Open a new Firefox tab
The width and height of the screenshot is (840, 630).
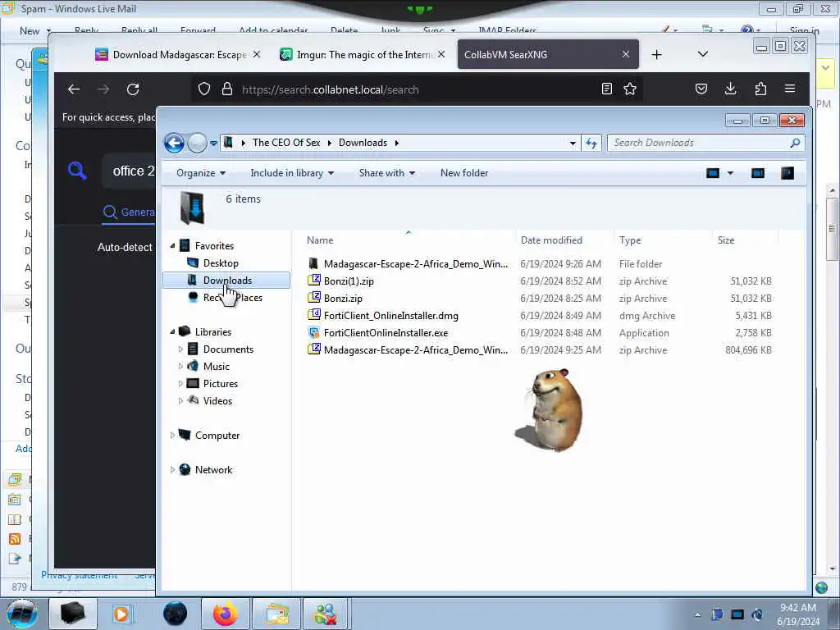click(656, 55)
